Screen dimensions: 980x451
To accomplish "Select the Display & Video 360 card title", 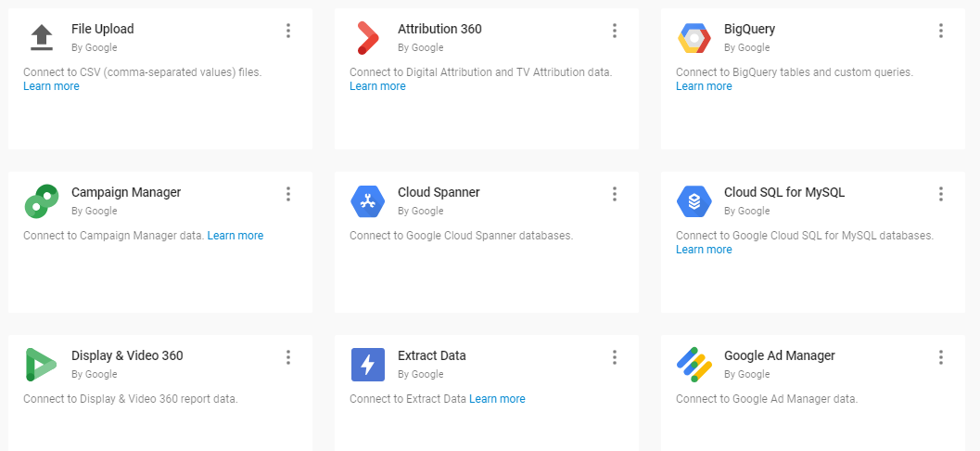I will coord(127,355).
